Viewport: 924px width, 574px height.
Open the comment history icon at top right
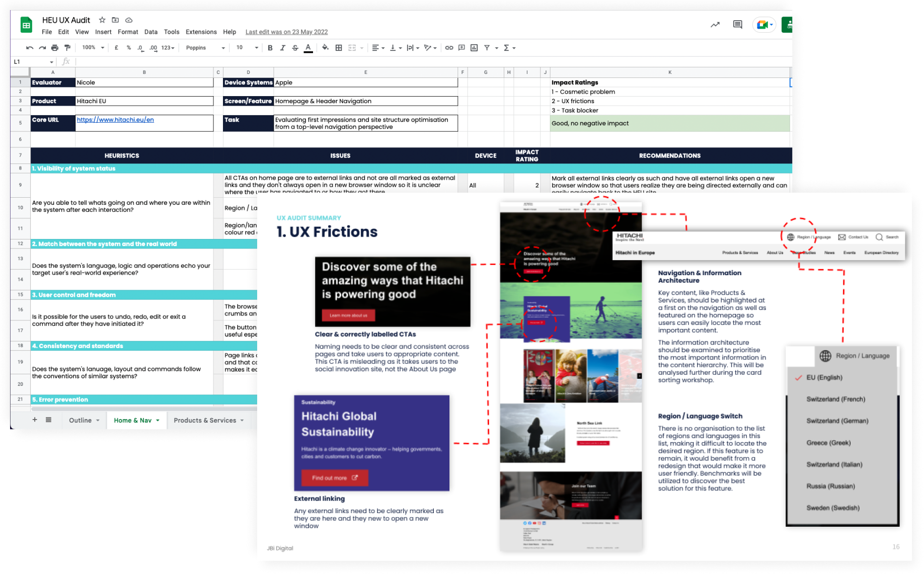point(738,24)
